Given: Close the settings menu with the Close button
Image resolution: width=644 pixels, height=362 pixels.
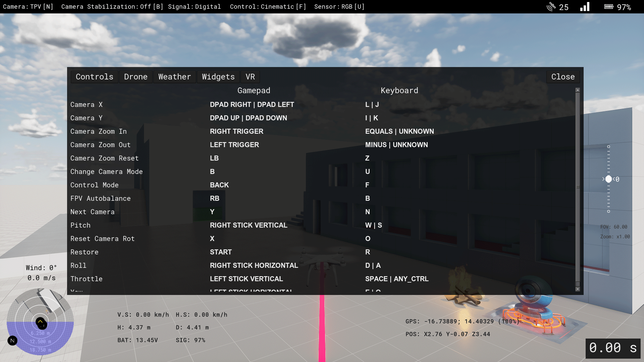Looking at the screenshot, I should [562, 77].
